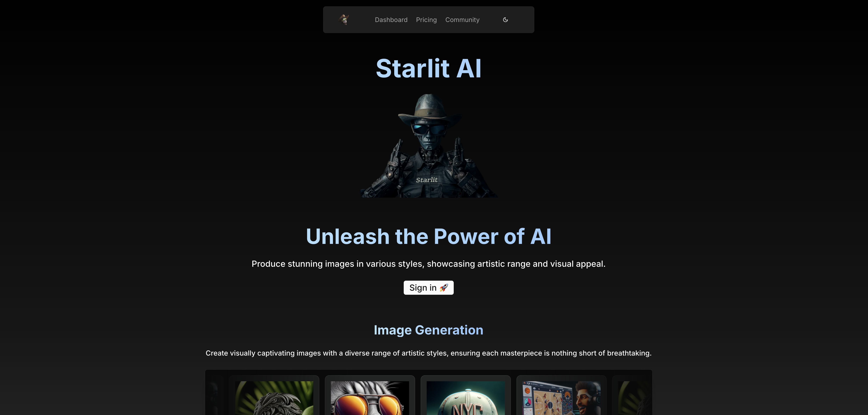Select the zebra with sunglasses image
Screen dimensions: 868x415
[370, 398]
